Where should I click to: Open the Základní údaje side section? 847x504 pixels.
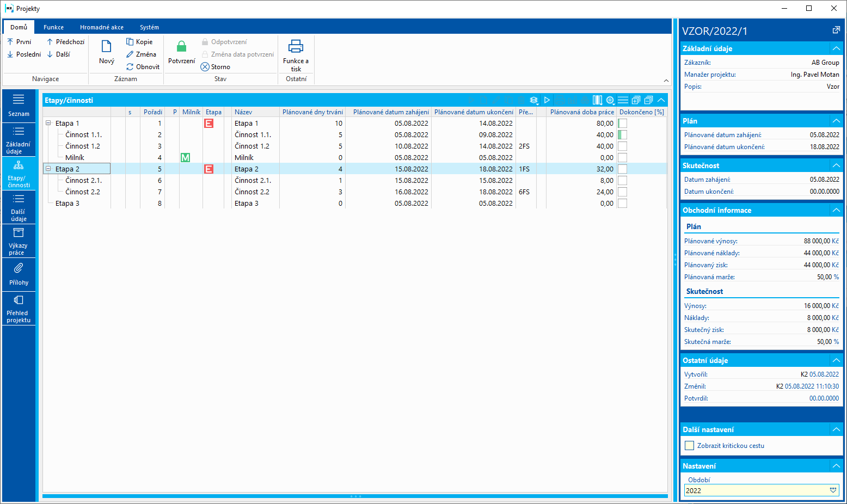tap(19, 140)
